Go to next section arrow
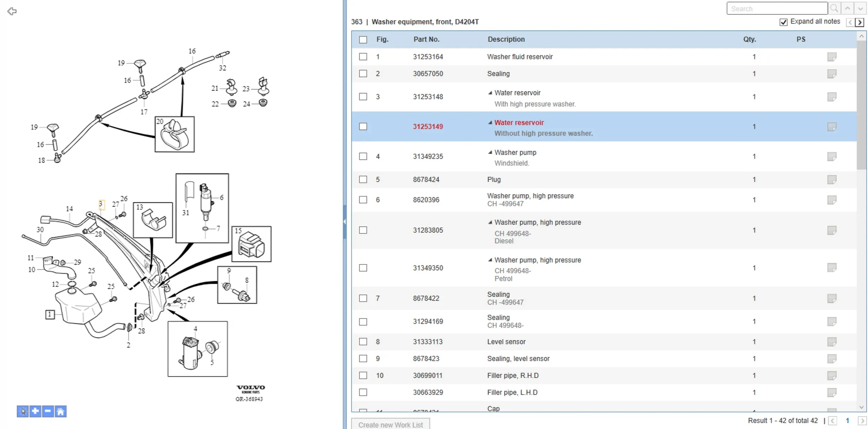This screenshot has height=429, width=868. pos(860,23)
